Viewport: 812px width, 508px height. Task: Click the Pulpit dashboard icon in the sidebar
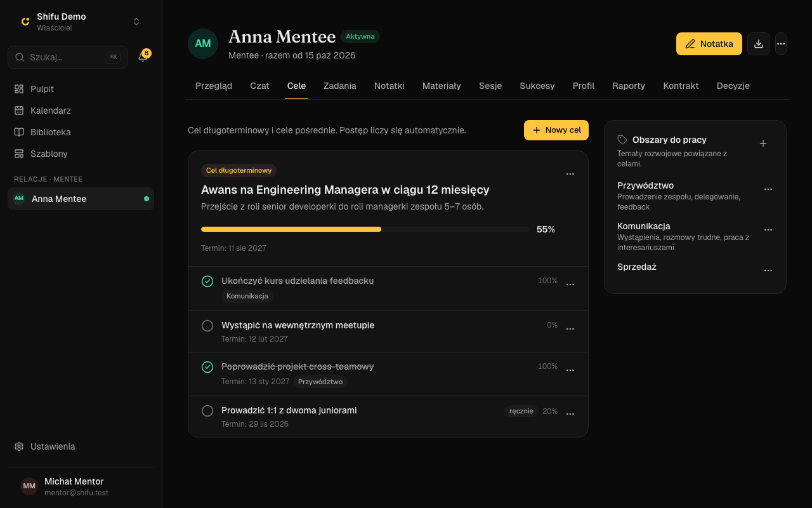coord(19,89)
